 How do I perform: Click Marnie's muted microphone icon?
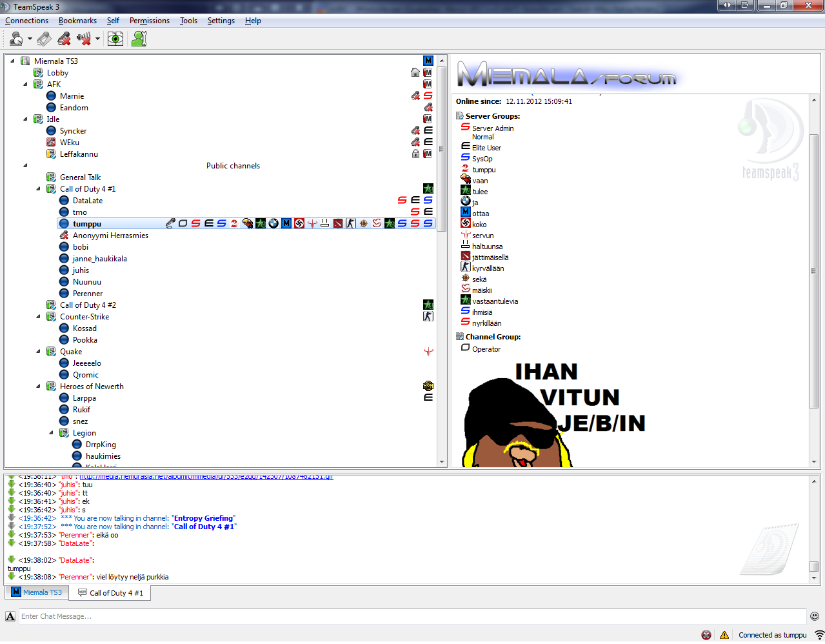coord(415,96)
